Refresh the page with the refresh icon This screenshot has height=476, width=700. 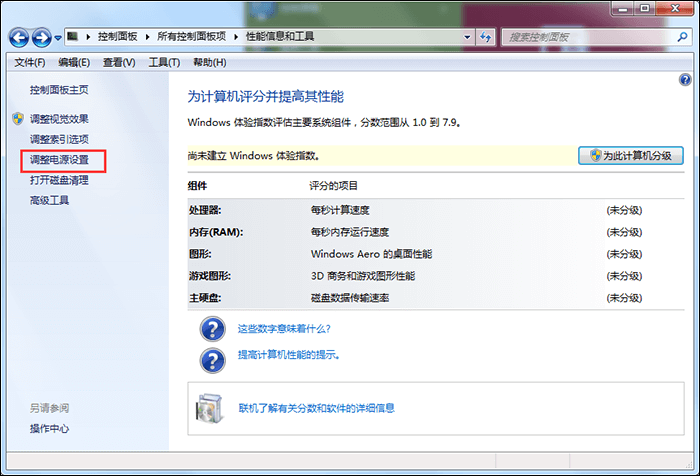tap(486, 37)
